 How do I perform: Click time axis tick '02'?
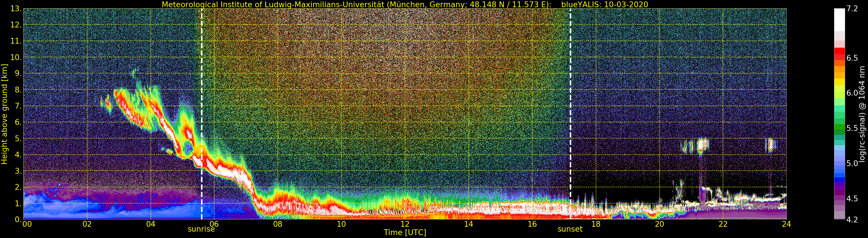tap(87, 224)
